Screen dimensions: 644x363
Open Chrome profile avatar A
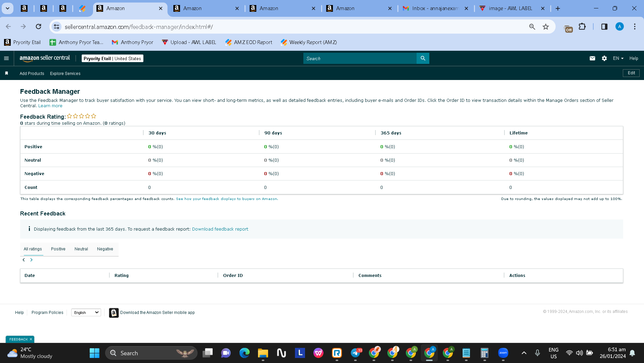(619, 27)
